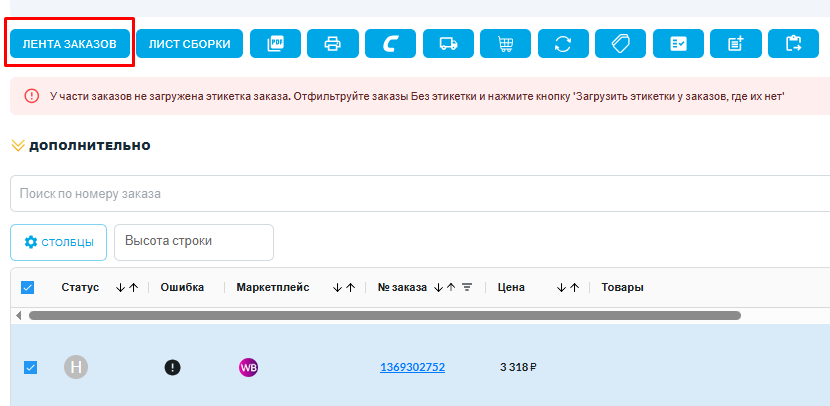Viewport: 830px width, 406px height.
Task: Click the checklist icon button
Action: pos(678,44)
